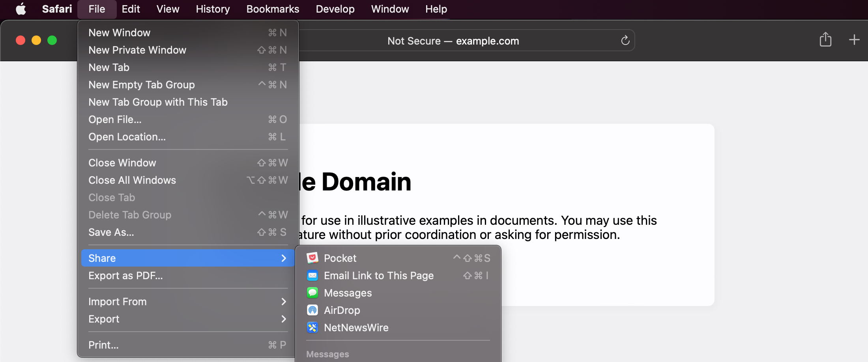This screenshot has height=362, width=868.
Task: Open the Bookmarks menu
Action: [273, 9]
